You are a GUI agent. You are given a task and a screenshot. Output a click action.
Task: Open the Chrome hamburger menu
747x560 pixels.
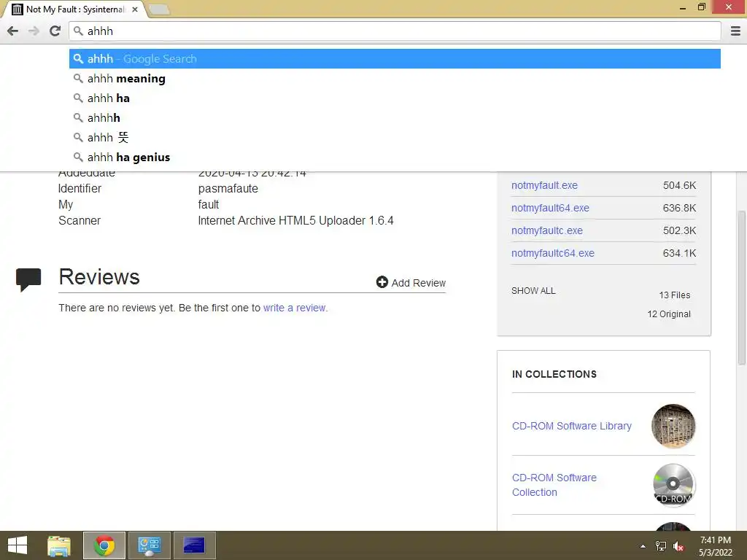(x=735, y=31)
